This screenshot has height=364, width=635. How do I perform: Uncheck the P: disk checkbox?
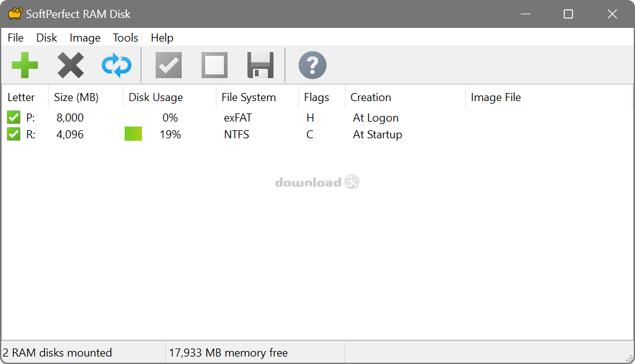[14, 117]
